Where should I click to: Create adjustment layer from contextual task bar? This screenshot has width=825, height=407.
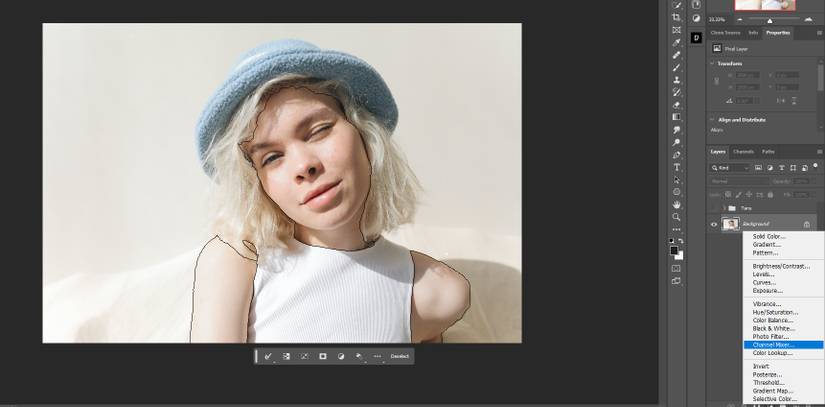click(x=341, y=356)
